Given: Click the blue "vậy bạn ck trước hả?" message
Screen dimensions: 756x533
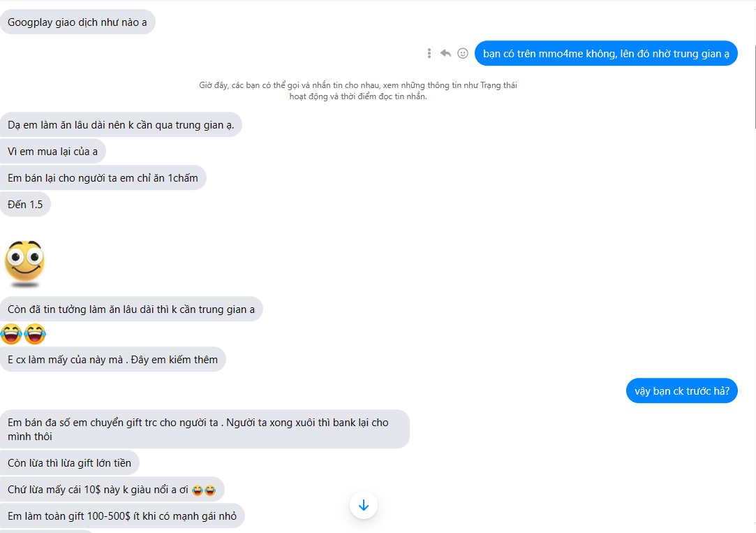Looking at the screenshot, I should pos(681,390).
